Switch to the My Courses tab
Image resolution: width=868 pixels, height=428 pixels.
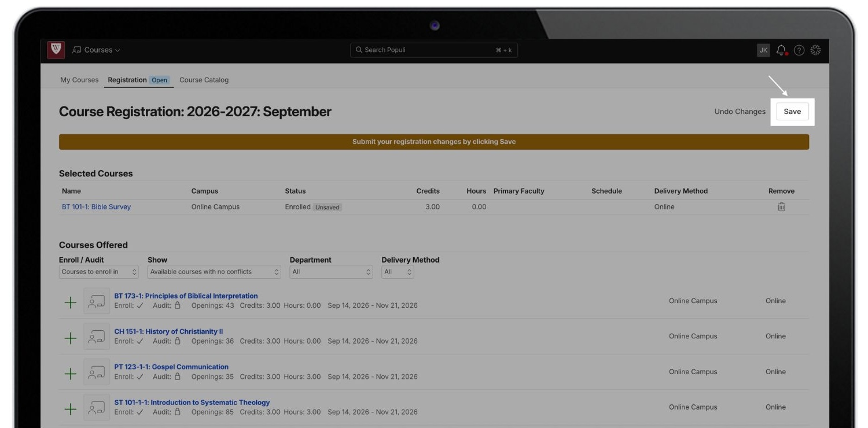click(x=79, y=80)
